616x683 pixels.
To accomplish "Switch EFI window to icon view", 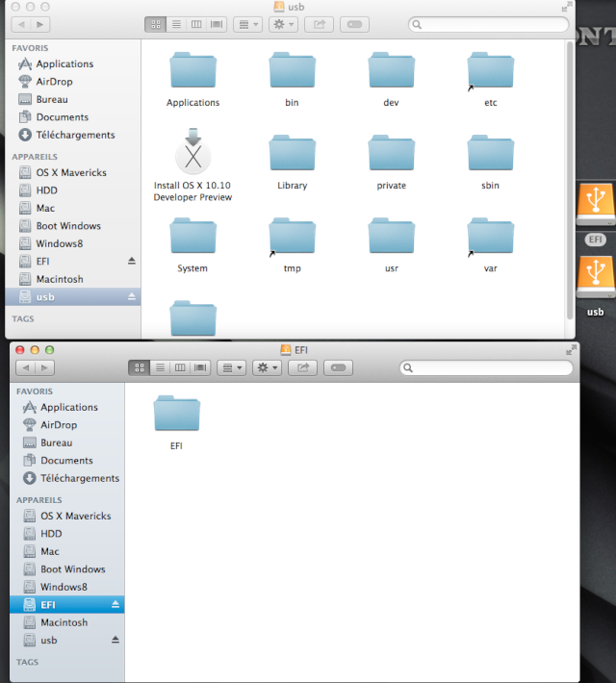I will 140,367.
